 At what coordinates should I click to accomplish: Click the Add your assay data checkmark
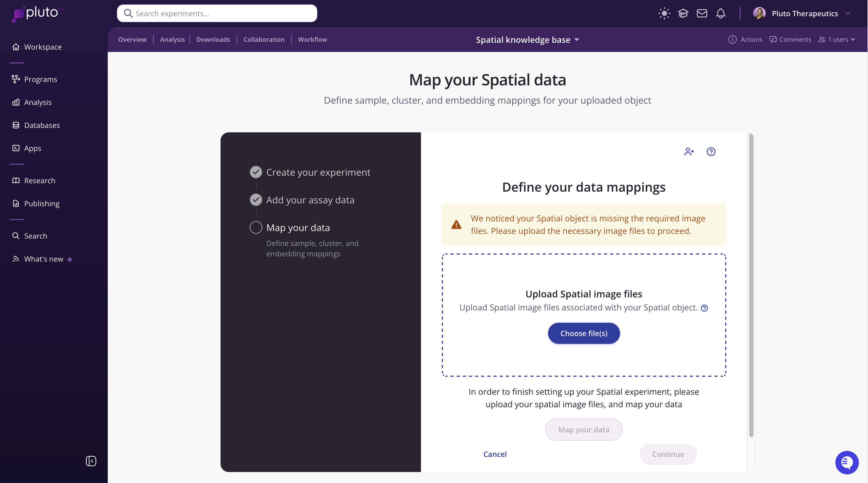[x=256, y=200]
